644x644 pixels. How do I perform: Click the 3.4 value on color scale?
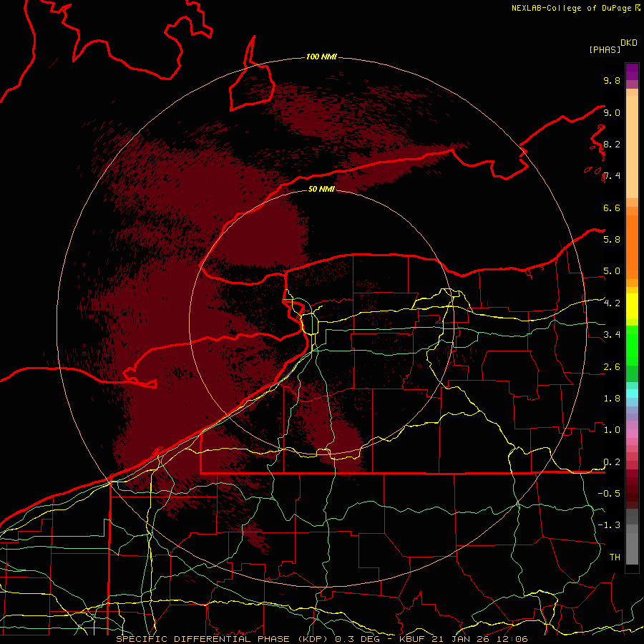[x=612, y=335]
